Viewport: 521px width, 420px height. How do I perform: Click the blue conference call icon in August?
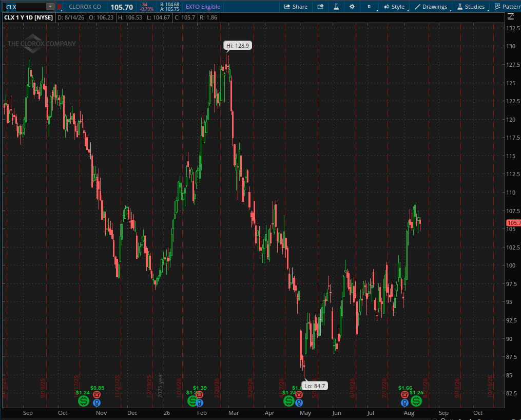pyautogui.click(x=404, y=403)
